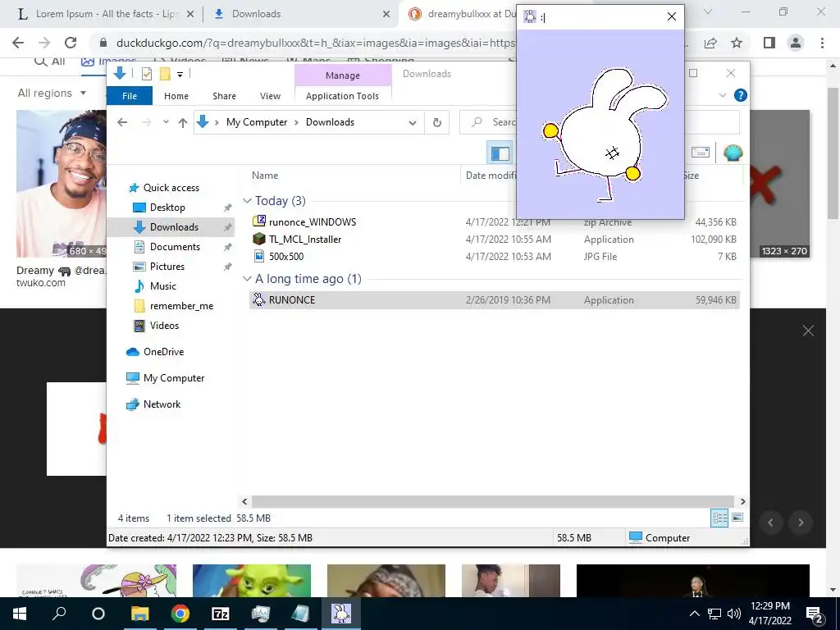Open quick access toolbar customize dropdown
The width and height of the screenshot is (840, 630).
tap(180, 75)
